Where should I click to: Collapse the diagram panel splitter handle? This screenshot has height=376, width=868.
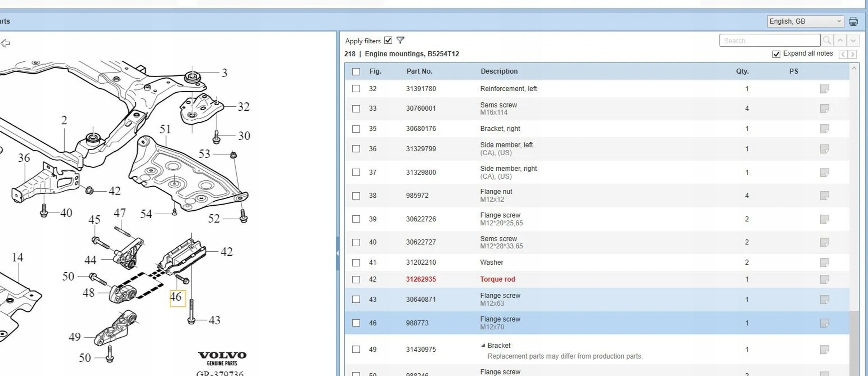337,253
